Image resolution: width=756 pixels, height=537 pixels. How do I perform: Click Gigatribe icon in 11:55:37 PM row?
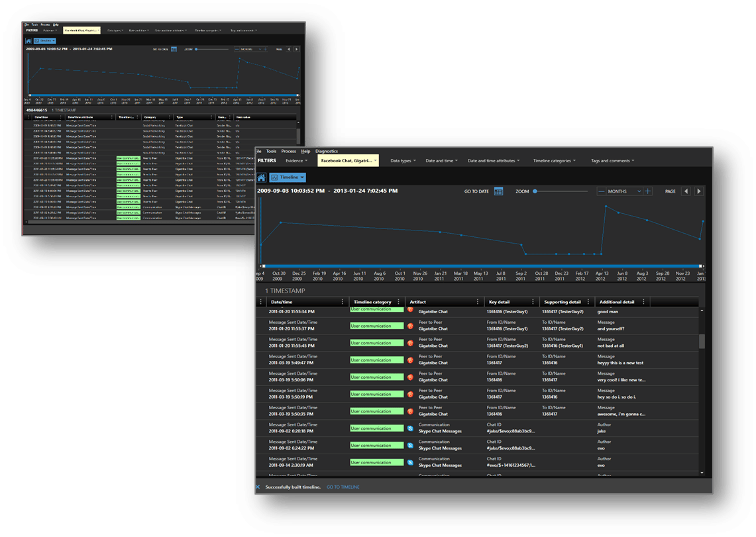(x=410, y=326)
